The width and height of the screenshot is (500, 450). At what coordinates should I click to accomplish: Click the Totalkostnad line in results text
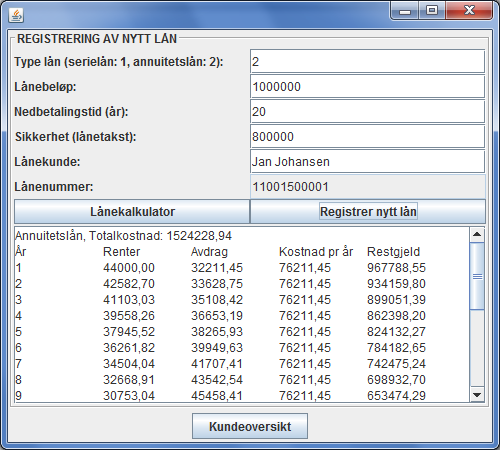[x=123, y=236]
